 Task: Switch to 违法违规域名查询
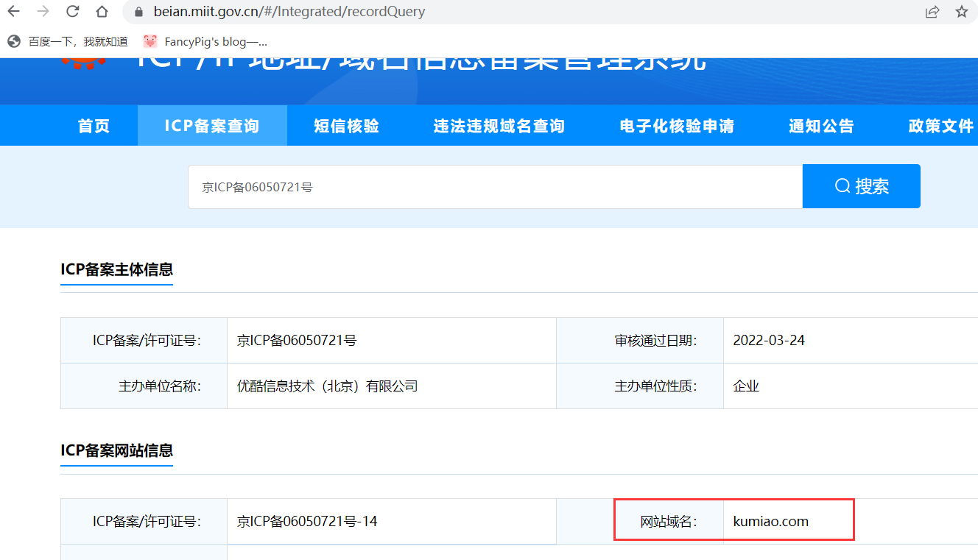coord(499,126)
